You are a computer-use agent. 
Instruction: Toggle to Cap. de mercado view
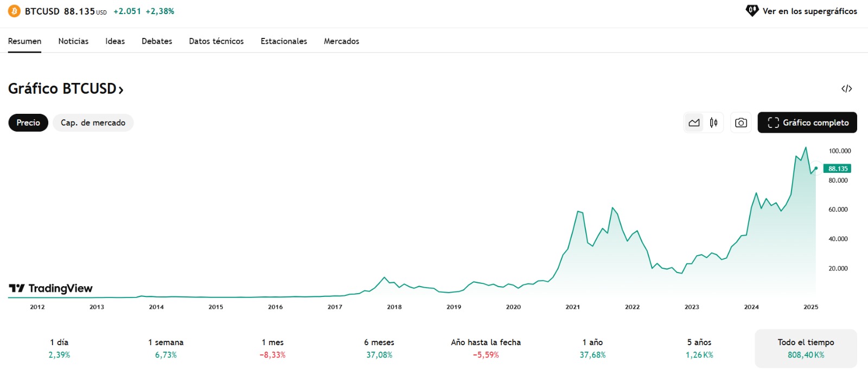[x=93, y=123]
